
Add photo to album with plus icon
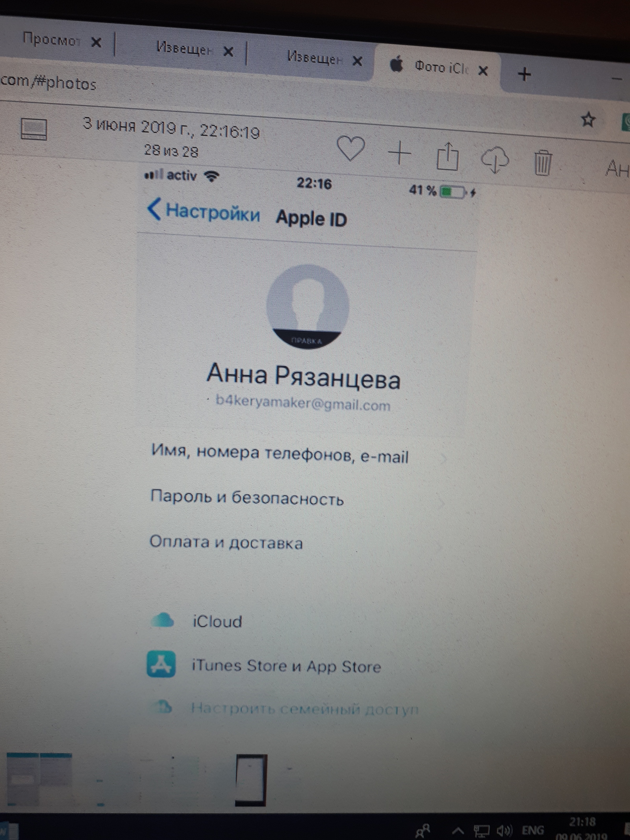tap(400, 153)
